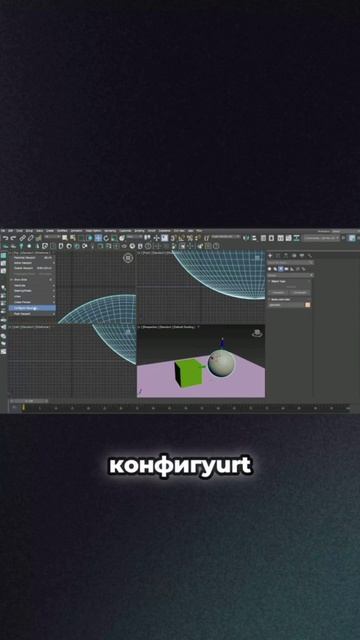Toggle Keyboard Shortcut Override

(164, 238)
